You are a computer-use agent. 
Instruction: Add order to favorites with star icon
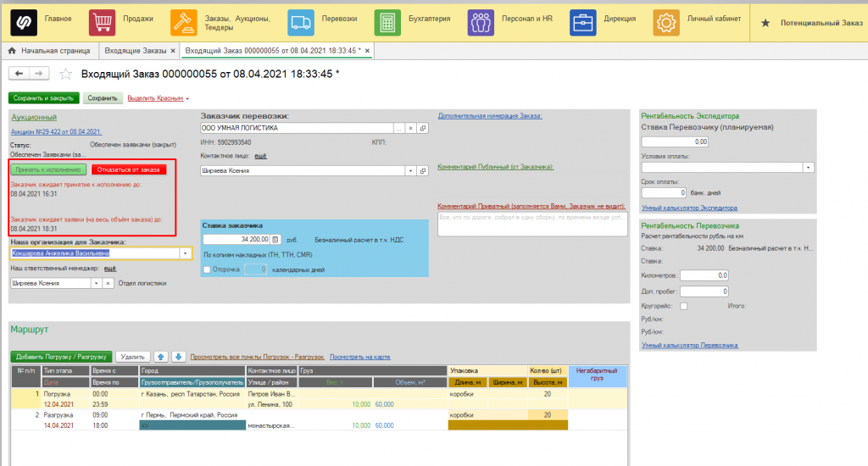pyautogui.click(x=66, y=74)
